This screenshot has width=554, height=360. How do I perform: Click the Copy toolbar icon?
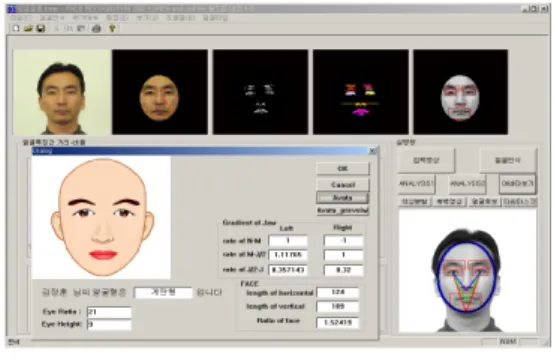pyautogui.click(x=69, y=29)
